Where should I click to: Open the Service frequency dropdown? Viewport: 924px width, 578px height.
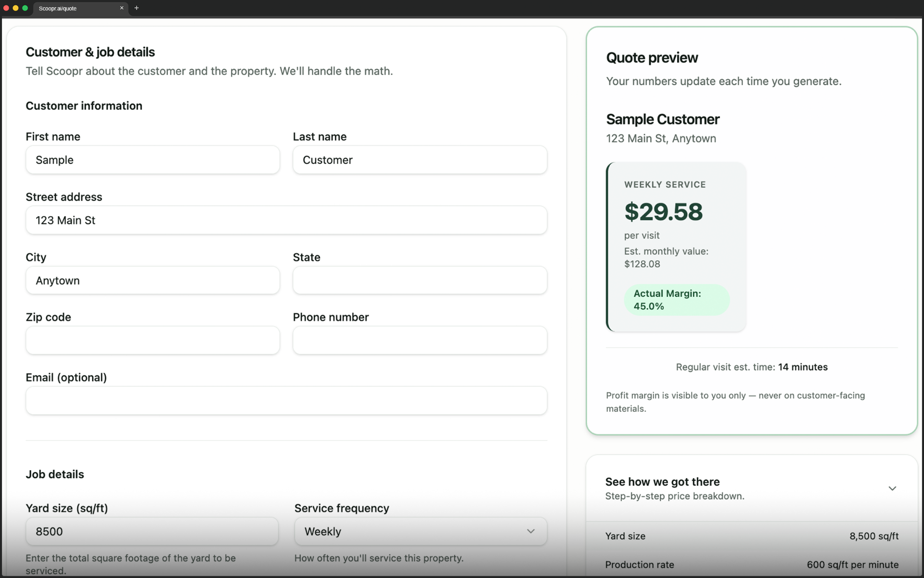[x=421, y=531]
